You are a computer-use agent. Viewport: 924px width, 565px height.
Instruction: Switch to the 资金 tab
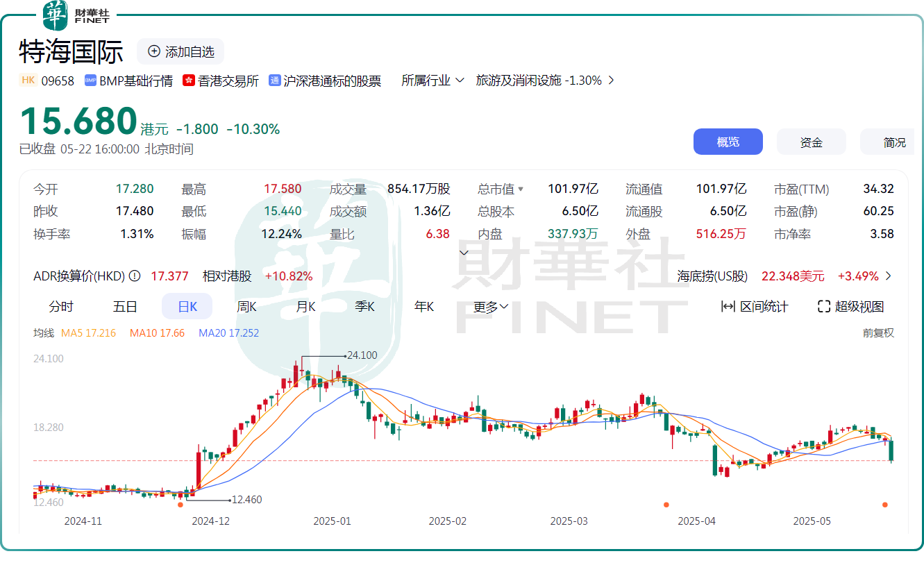[812, 142]
